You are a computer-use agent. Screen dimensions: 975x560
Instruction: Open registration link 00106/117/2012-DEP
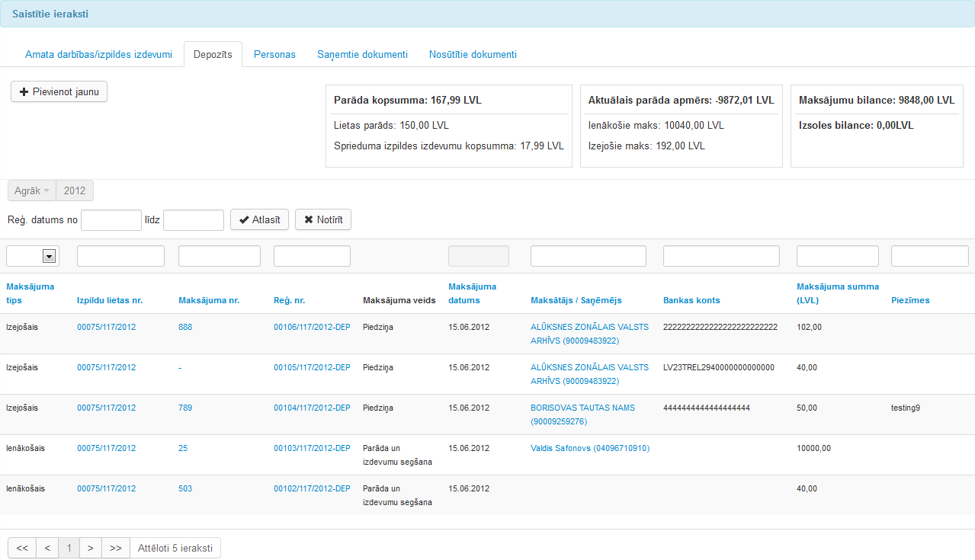click(312, 327)
